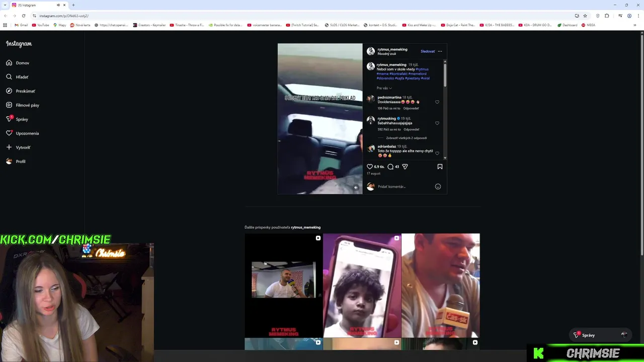Open the #kontrafakt hashtag
The height and width of the screenshot is (362, 644).
[x=398, y=74]
